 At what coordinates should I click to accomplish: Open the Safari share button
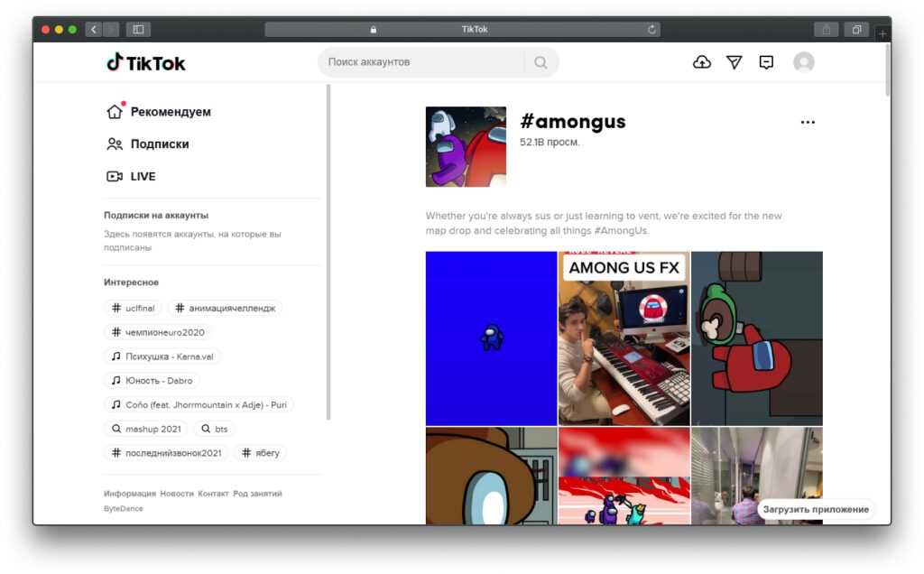point(826,30)
